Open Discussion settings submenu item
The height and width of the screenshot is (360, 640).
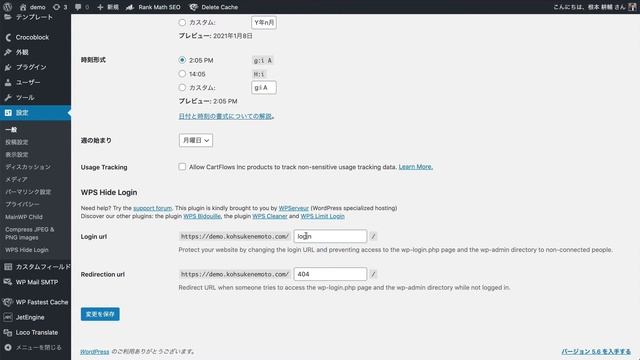pyautogui.click(x=28, y=167)
